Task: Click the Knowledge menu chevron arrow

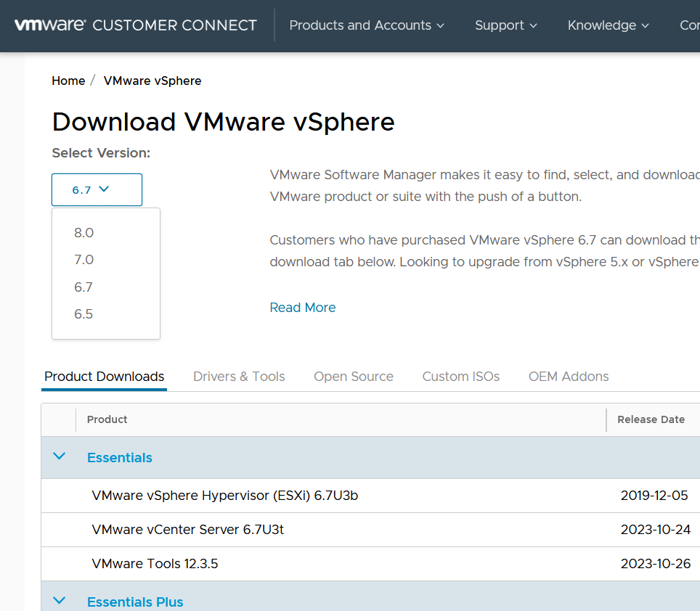Action: 645,26
